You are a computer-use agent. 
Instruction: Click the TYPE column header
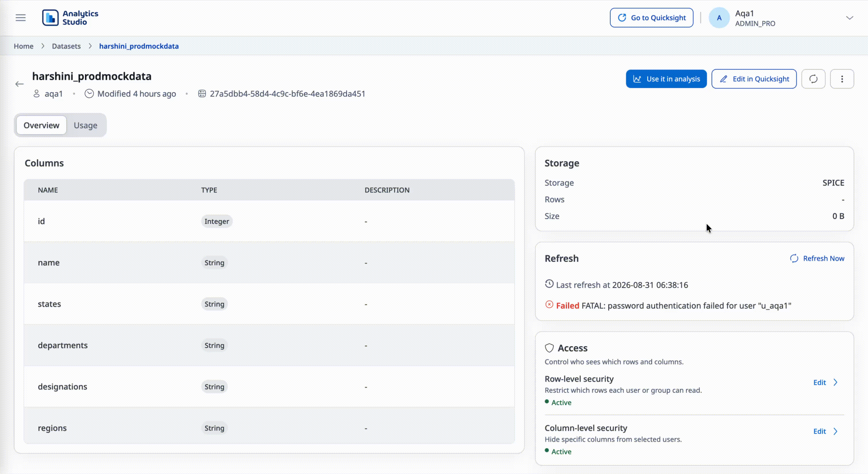pos(209,190)
